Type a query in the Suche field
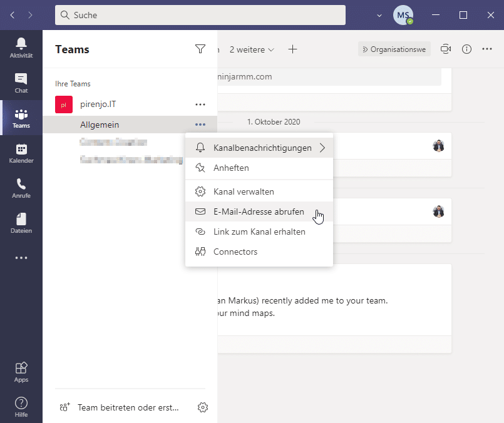This screenshot has width=504, height=423. 200,14
